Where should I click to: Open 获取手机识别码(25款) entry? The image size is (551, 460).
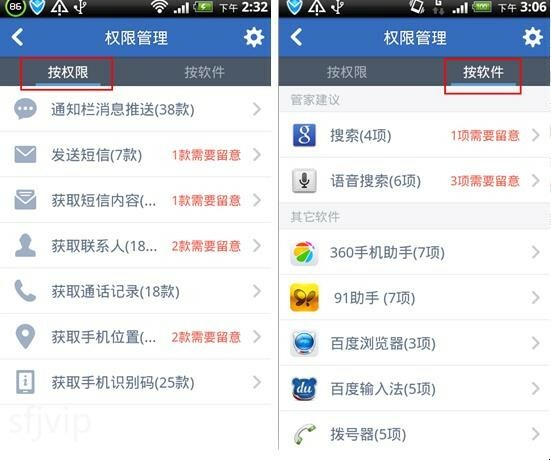pos(135,382)
